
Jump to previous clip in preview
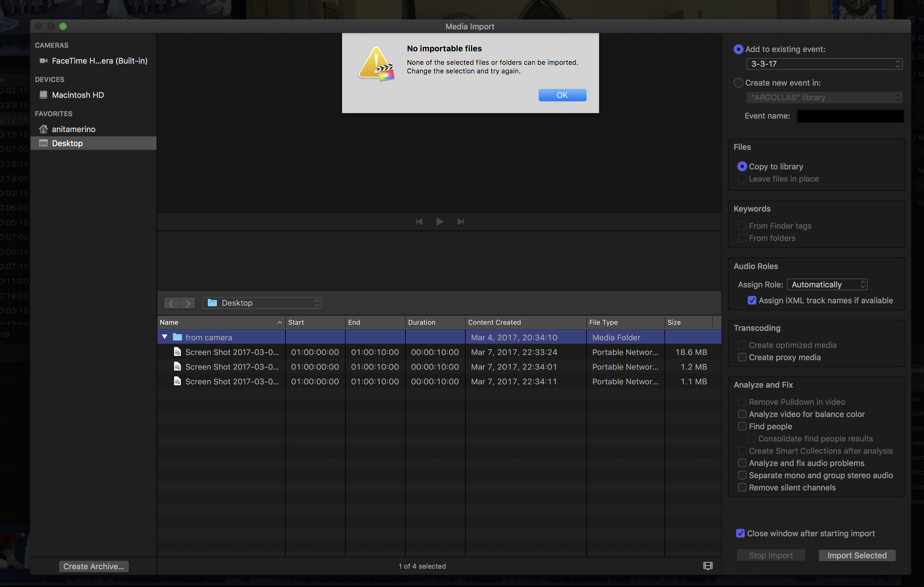pos(419,222)
